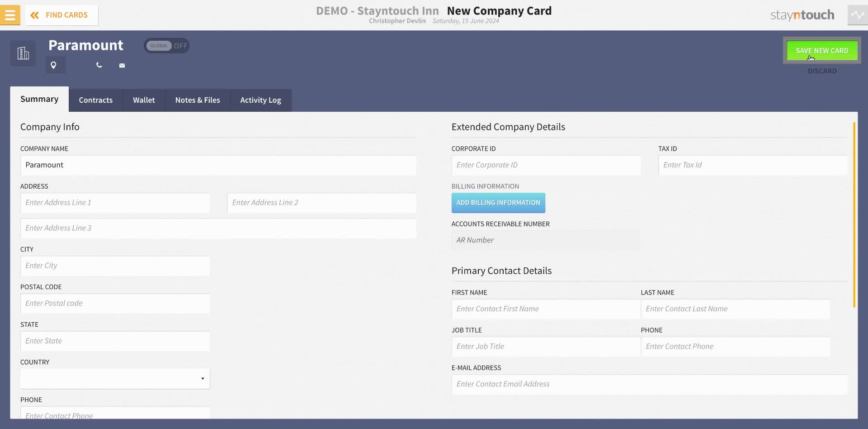Screen dimensions: 868x429
Task: Focus the Address Line 2 field
Action: point(321,203)
